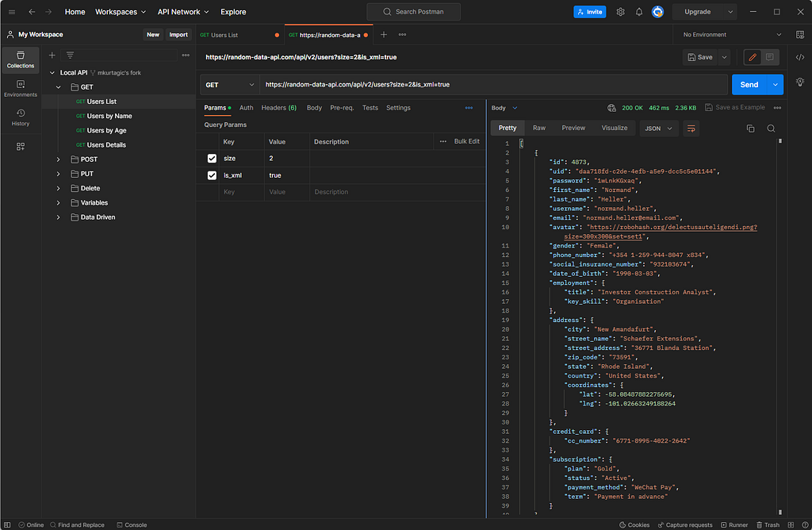The width and height of the screenshot is (812, 530).
Task: Open the API Network dropdown
Action: click(x=183, y=12)
